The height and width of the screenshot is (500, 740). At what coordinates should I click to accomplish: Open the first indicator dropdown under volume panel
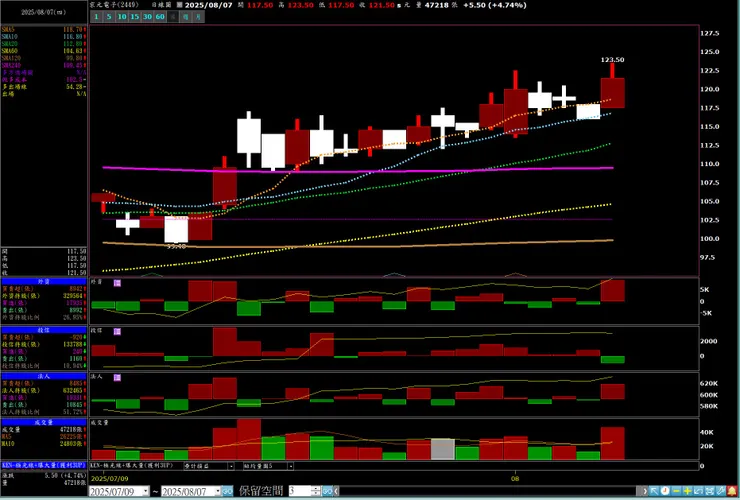(231, 466)
